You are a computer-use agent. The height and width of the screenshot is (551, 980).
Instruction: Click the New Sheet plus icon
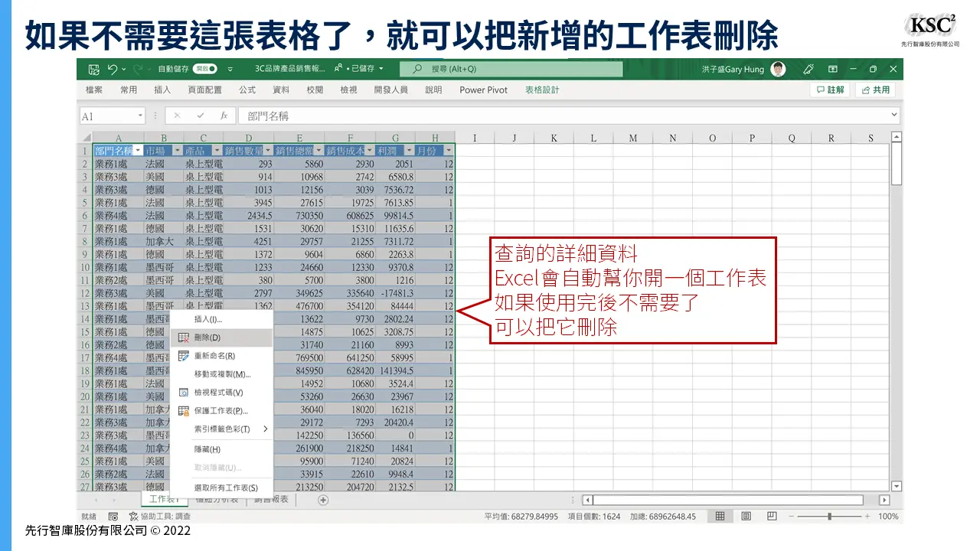click(323, 500)
